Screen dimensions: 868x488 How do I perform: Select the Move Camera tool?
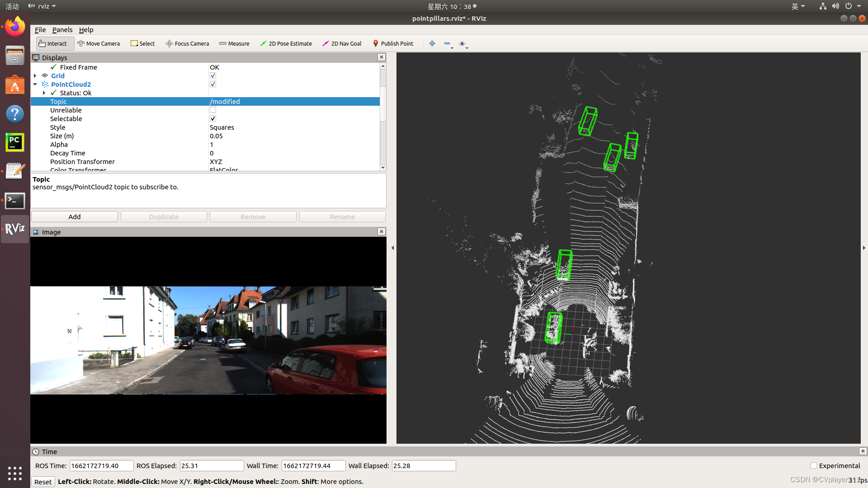(99, 43)
